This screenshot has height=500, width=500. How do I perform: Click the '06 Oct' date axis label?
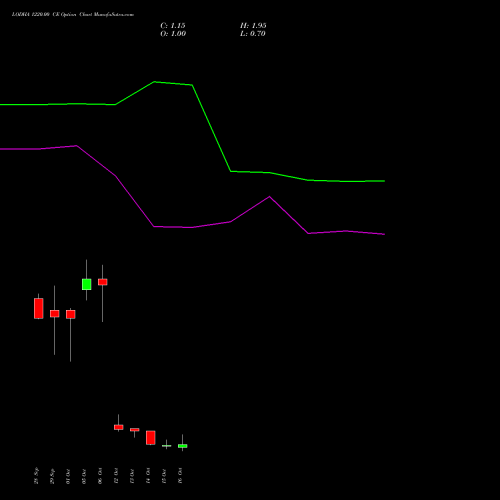click(100, 476)
